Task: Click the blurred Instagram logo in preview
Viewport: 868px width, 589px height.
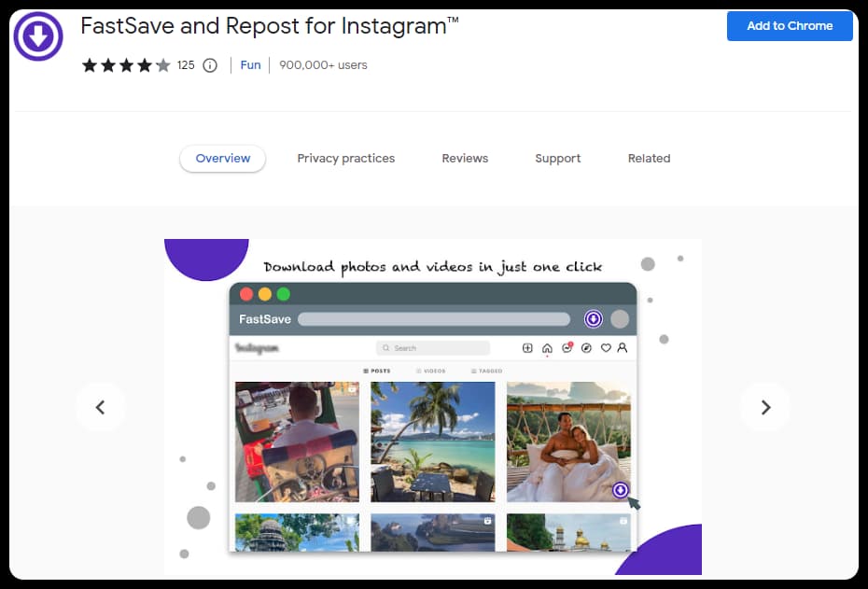Action: (257, 348)
